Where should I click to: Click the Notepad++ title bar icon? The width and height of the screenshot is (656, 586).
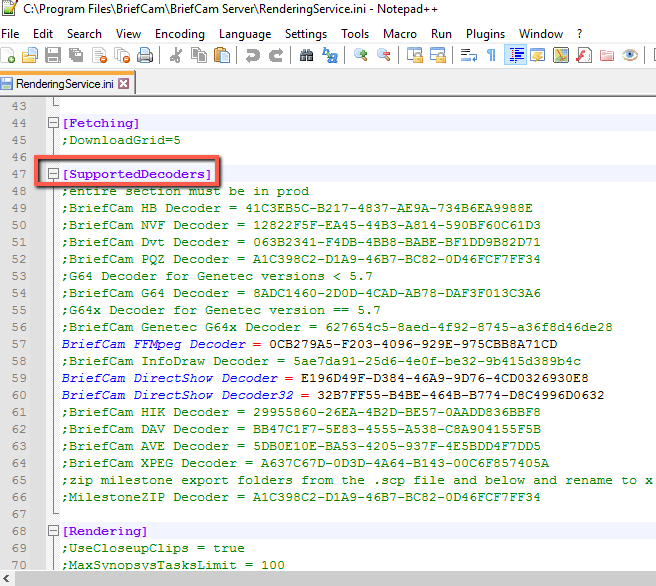point(9,9)
